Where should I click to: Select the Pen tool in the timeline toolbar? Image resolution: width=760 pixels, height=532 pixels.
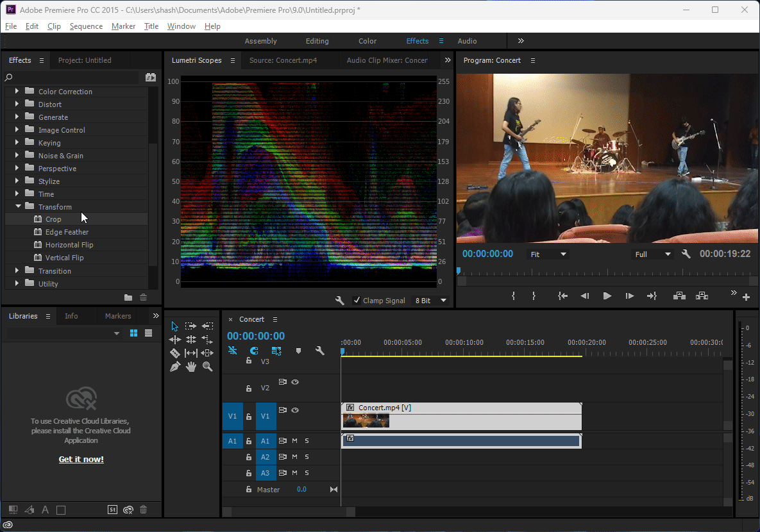(x=174, y=366)
